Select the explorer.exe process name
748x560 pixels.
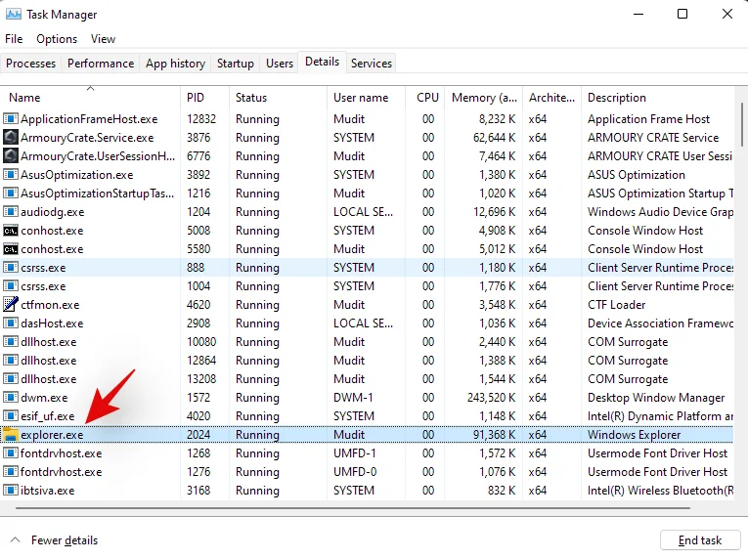pyautogui.click(x=52, y=435)
